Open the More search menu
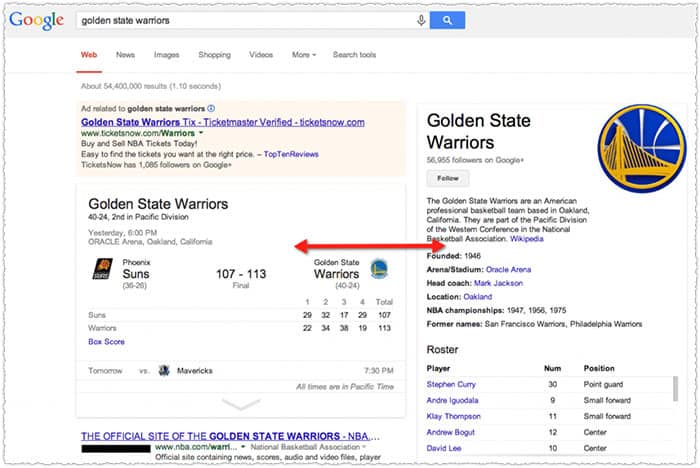This screenshot has width=700, height=468. coord(304,55)
